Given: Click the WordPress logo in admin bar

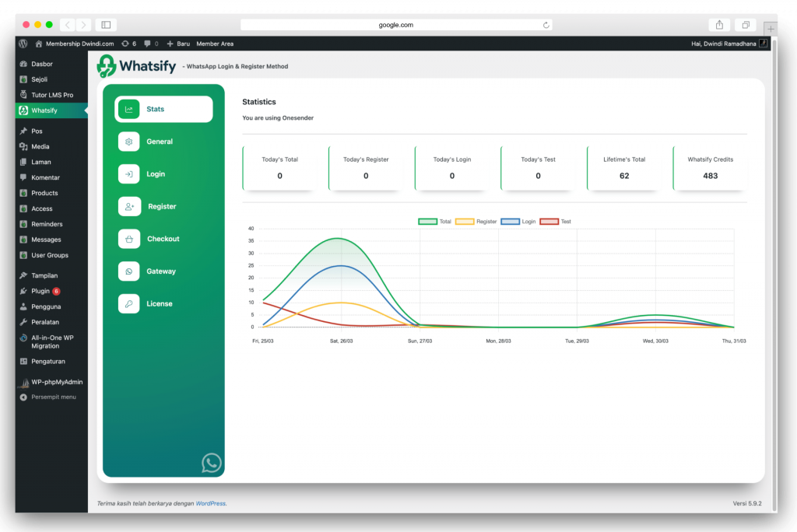Looking at the screenshot, I should [23, 44].
